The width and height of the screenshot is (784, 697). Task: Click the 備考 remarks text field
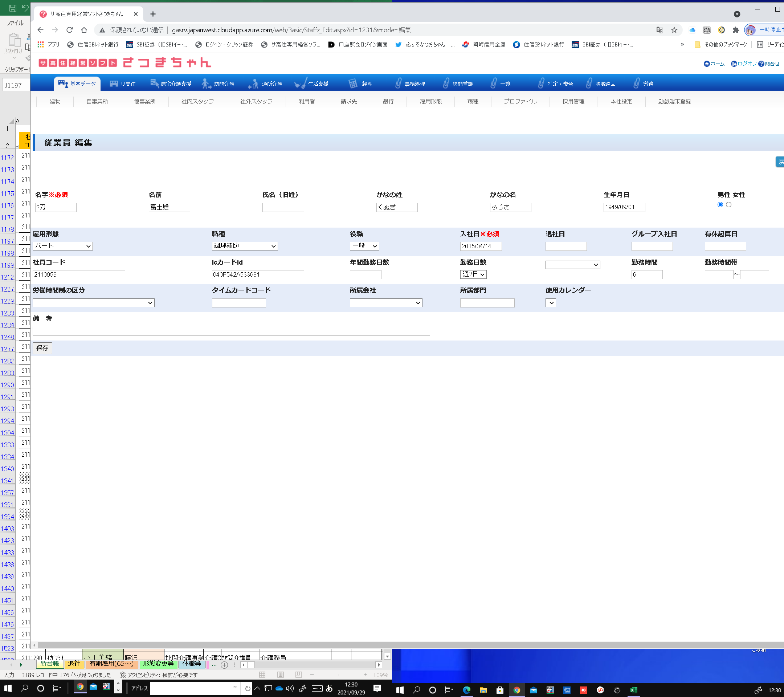point(231,331)
